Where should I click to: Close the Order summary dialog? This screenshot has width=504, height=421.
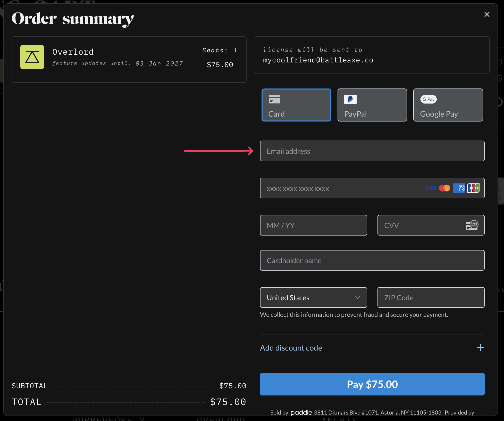(487, 14)
